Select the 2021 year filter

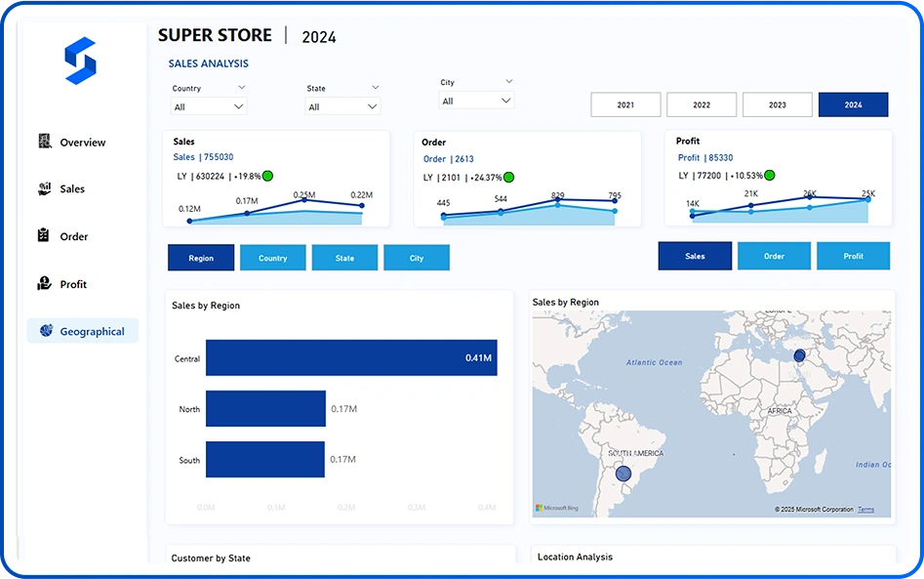[625, 104]
